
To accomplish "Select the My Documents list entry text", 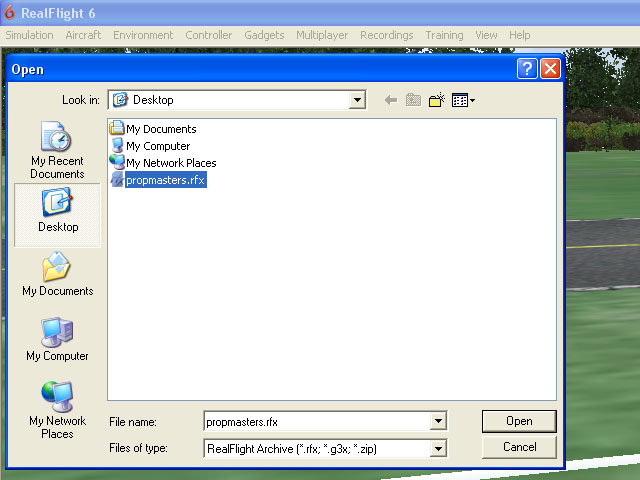I will (x=161, y=129).
